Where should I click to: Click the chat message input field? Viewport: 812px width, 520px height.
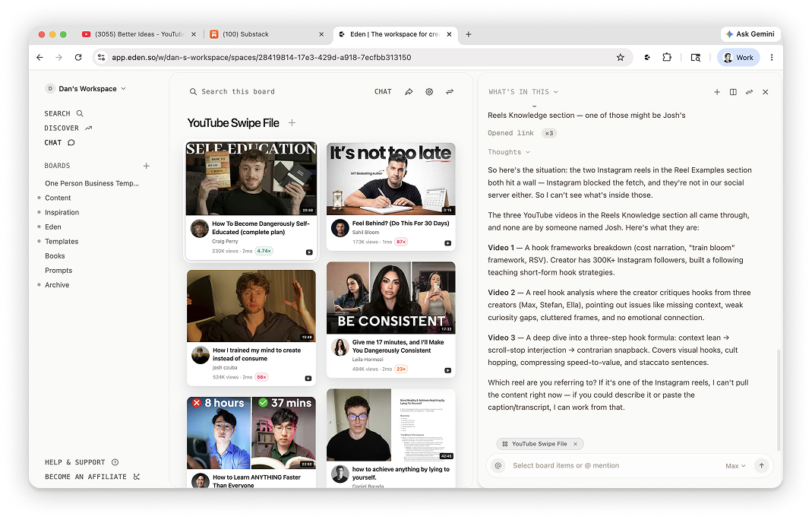pos(616,465)
